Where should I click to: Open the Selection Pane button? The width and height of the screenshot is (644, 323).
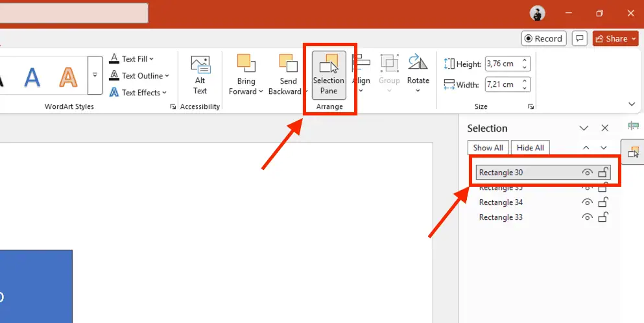(329, 75)
